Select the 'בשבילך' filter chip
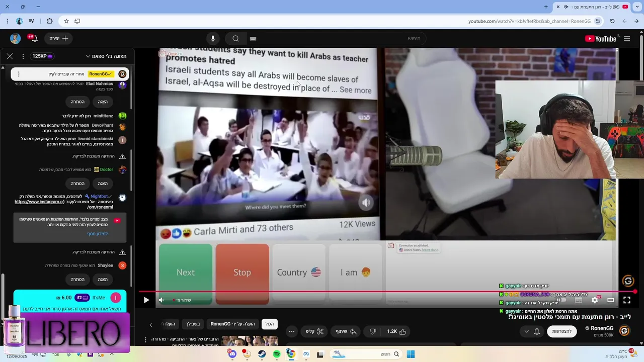Viewport: 644px width, 362px height. tap(193, 324)
